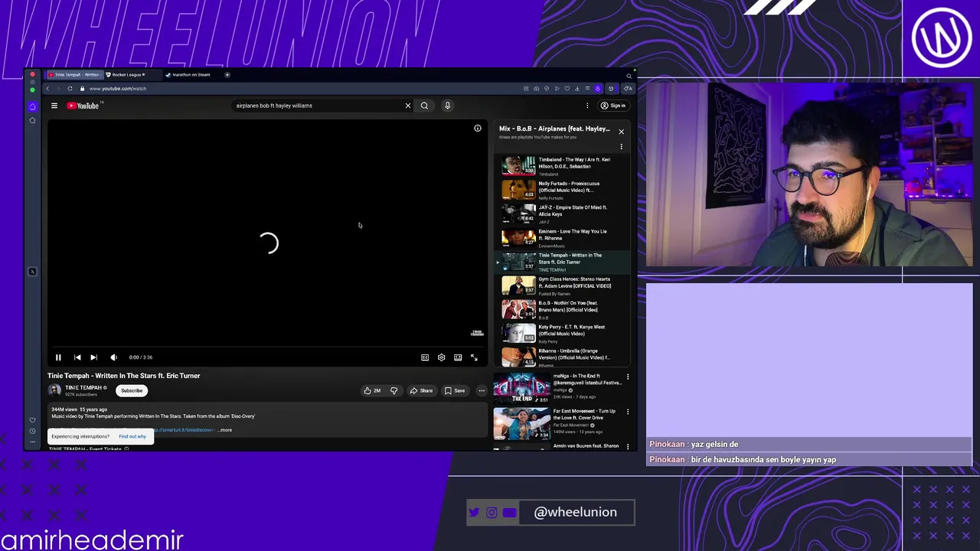Close the Airplanes mix playlist panel
Screen dimensions: 980x551
point(621,132)
